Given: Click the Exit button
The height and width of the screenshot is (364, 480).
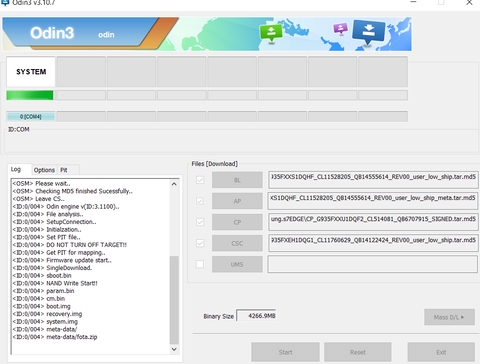Looking at the screenshot, I should click(441, 352).
